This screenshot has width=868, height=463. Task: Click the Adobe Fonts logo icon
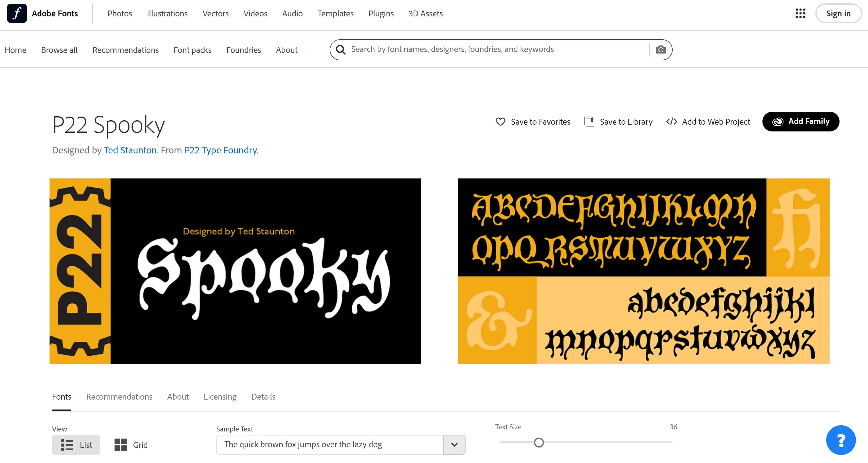tap(17, 14)
